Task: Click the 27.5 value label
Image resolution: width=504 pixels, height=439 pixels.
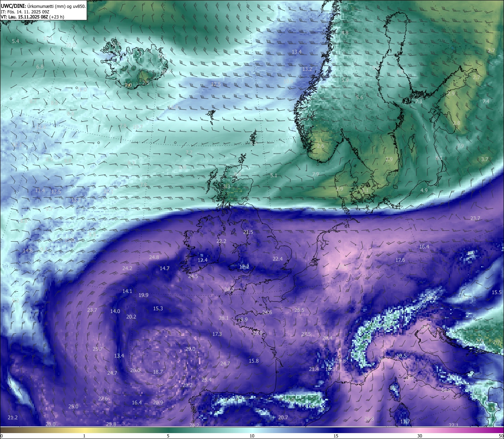Action: [x=306, y=334]
